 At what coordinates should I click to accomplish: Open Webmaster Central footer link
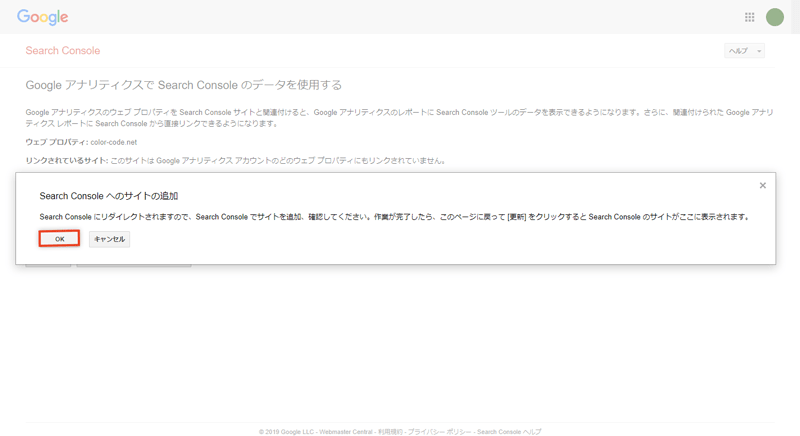tap(346, 432)
